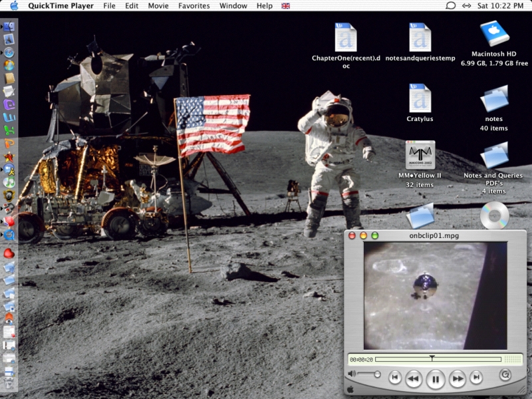Select the Cratylus document on the desktop
The image size is (532, 399).
point(420,98)
